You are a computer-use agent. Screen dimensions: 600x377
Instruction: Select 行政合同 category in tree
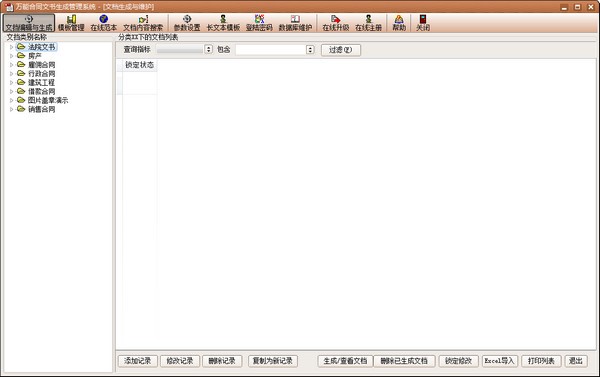[x=42, y=73]
